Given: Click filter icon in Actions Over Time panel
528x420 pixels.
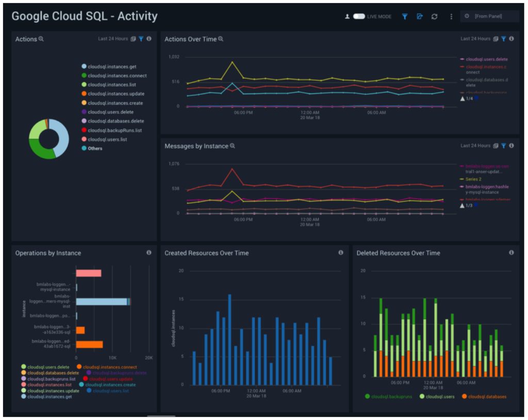Looking at the screenshot, I should [x=503, y=39].
